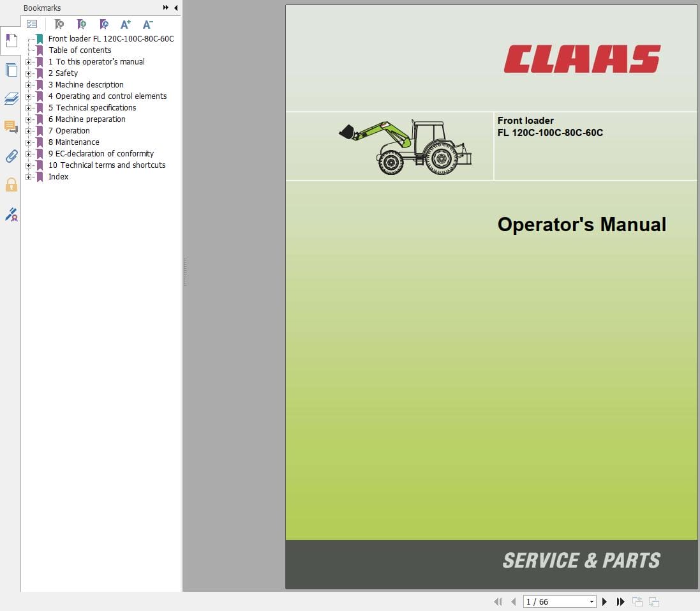Select the '2 Safety' bookmark
Image resolution: width=700 pixels, height=611 pixels.
point(63,73)
